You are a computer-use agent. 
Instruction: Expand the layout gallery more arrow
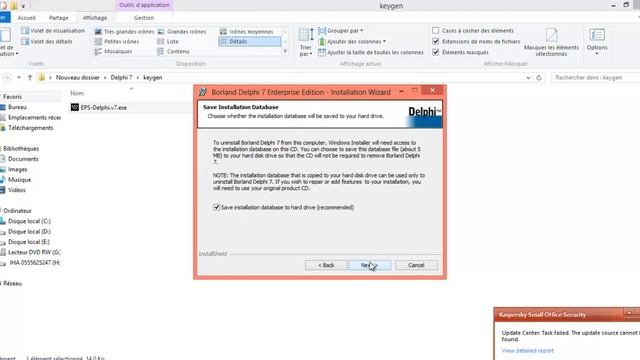tap(285, 51)
